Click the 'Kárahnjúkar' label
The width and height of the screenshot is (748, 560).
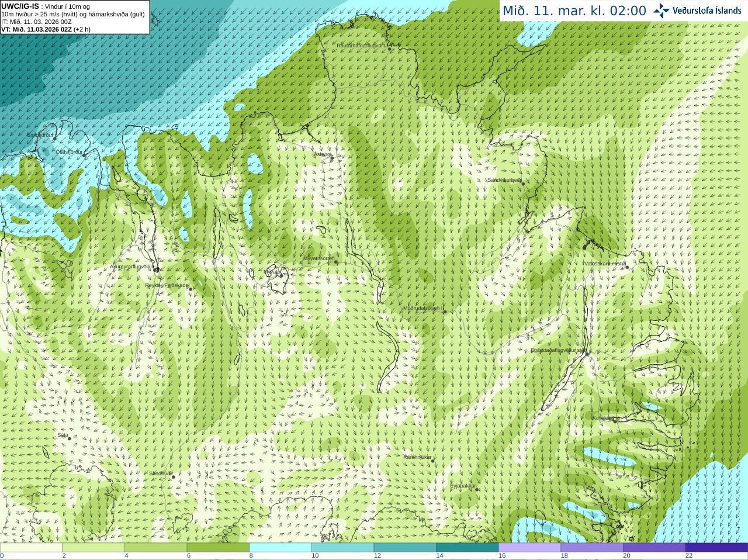tap(417, 457)
